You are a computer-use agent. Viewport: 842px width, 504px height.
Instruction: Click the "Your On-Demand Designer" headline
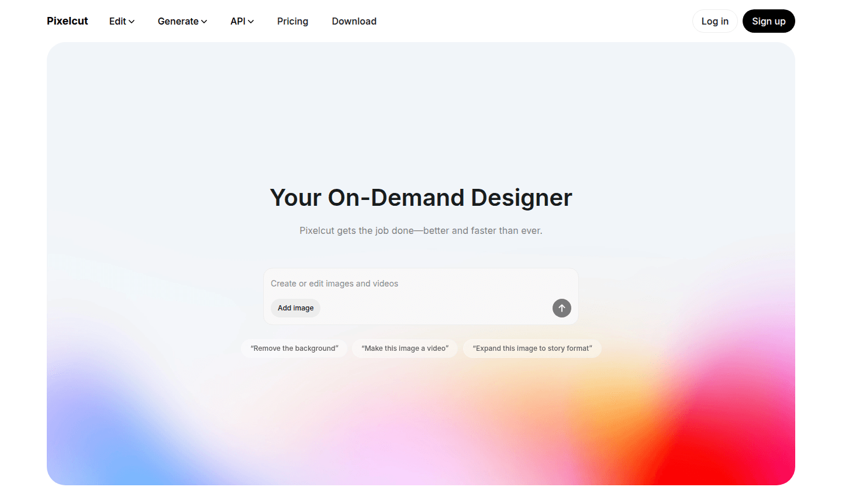421,198
